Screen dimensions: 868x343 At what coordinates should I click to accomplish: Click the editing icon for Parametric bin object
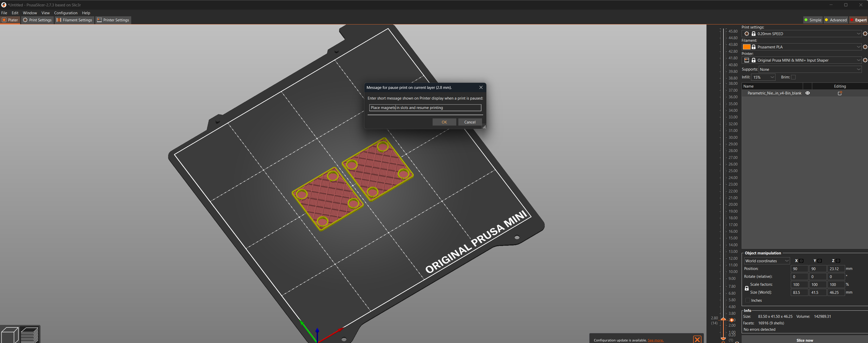click(x=840, y=93)
